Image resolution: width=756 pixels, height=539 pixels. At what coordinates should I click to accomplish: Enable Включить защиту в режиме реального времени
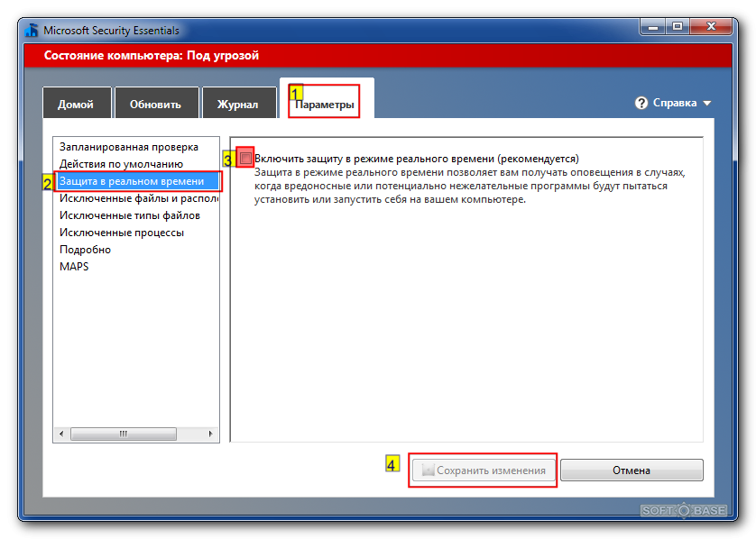coord(245,158)
